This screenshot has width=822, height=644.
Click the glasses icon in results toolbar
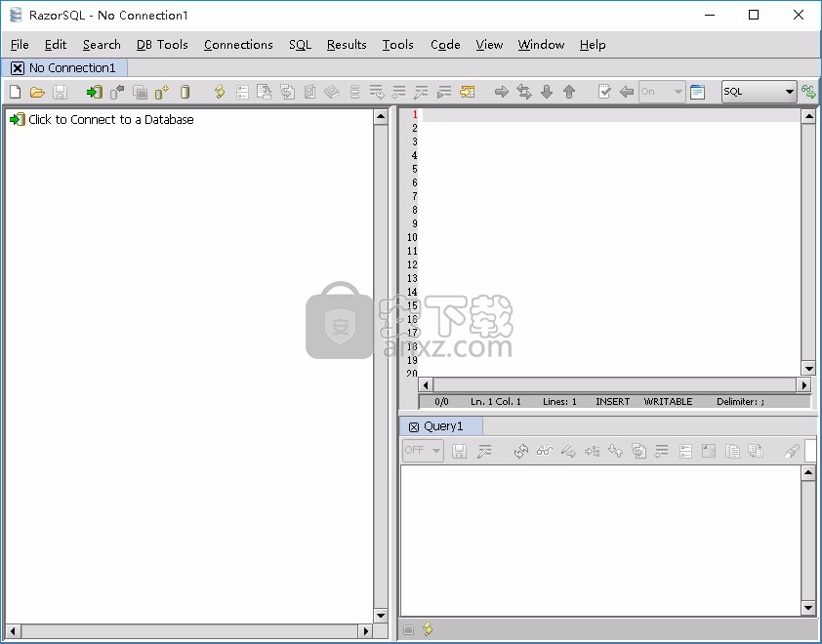[x=545, y=451]
